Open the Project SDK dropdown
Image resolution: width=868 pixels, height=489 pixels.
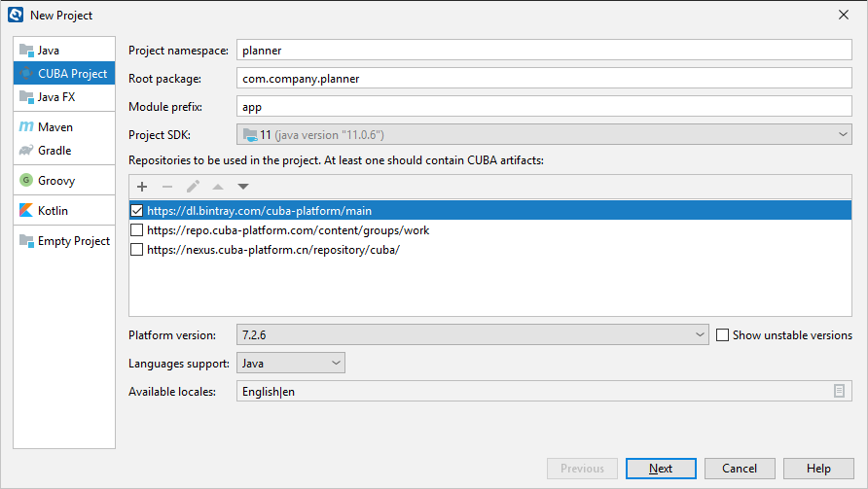click(544, 134)
